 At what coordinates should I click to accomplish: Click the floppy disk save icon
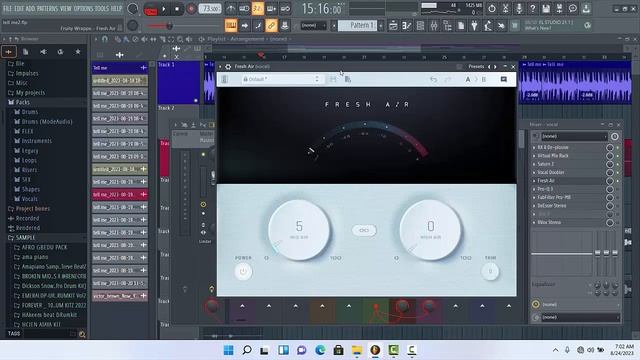[546, 8]
